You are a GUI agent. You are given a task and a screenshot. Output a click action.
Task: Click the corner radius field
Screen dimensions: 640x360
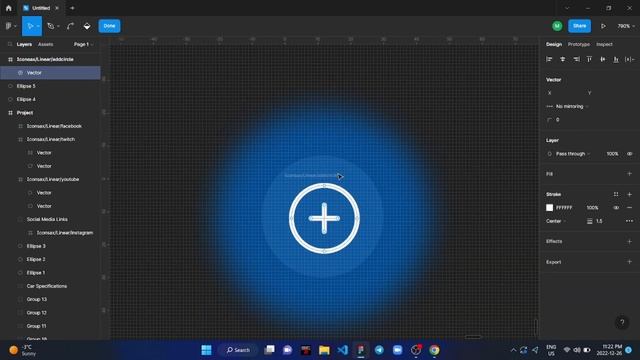[558, 120]
